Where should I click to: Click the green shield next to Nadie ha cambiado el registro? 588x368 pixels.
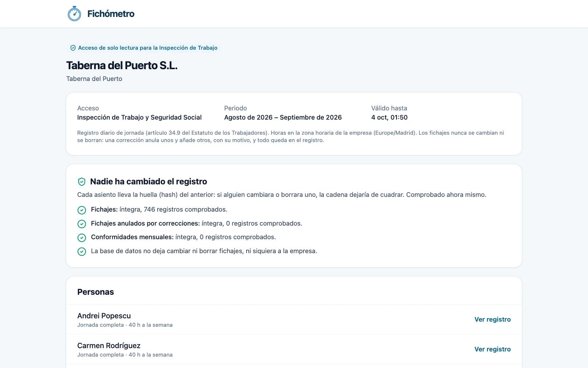[82, 181]
